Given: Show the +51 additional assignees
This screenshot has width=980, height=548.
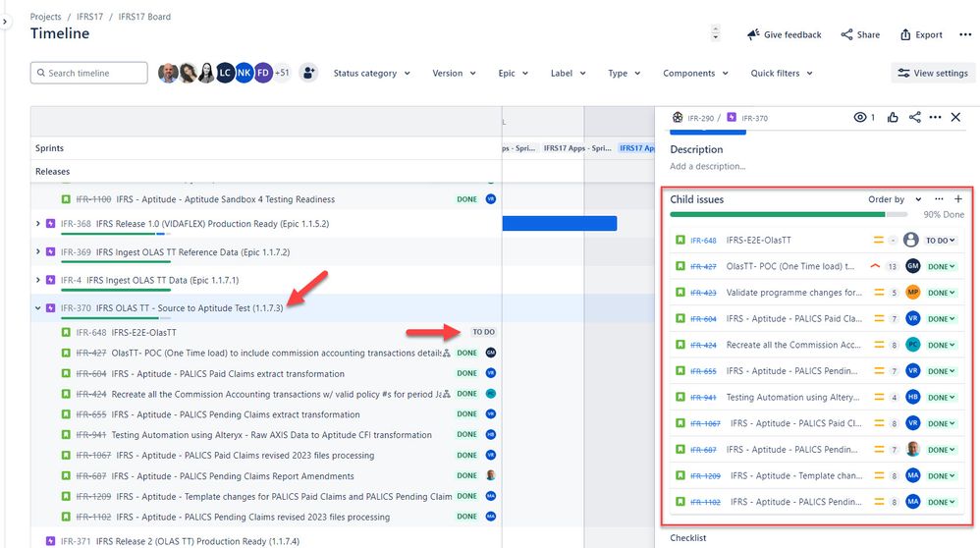Looking at the screenshot, I should (283, 73).
